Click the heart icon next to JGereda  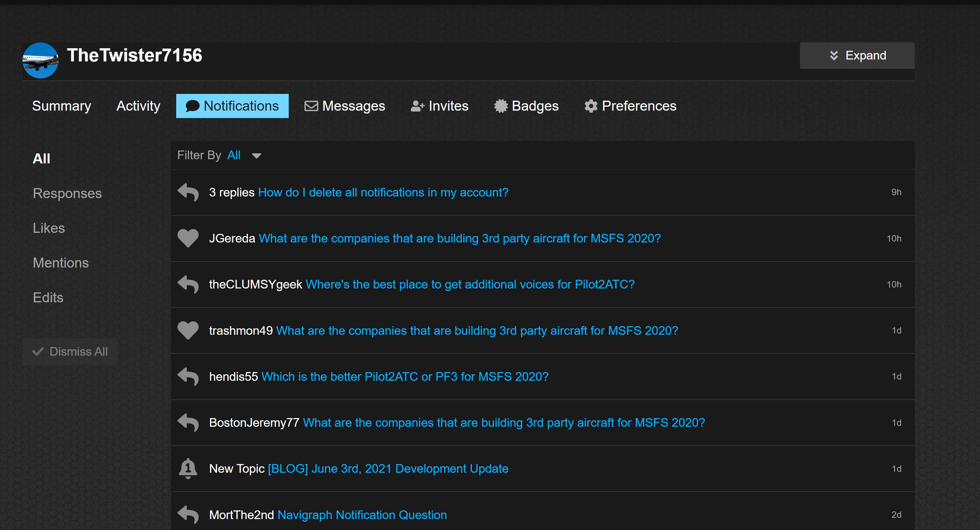(x=188, y=238)
